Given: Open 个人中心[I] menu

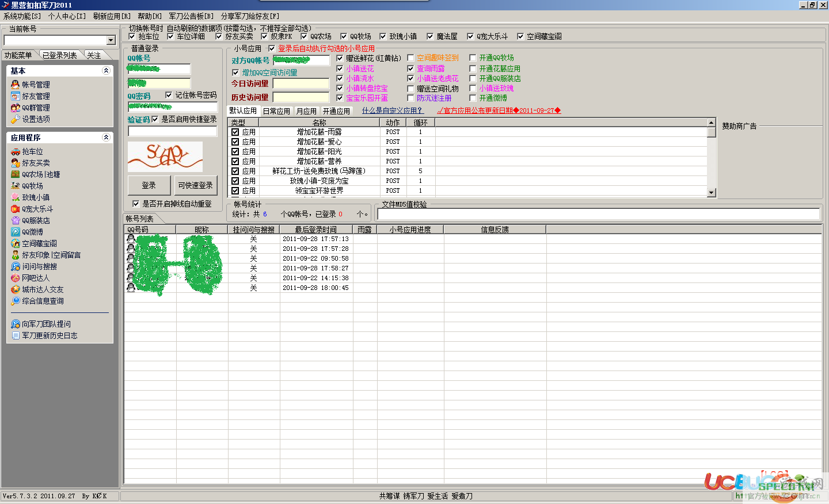Looking at the screenshot, I should click(67, 16).
